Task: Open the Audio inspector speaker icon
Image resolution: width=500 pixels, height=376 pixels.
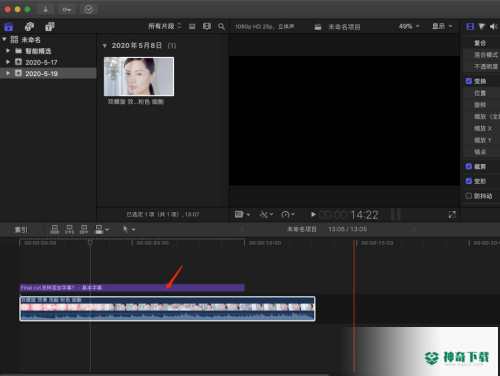Action: (494, 26)
